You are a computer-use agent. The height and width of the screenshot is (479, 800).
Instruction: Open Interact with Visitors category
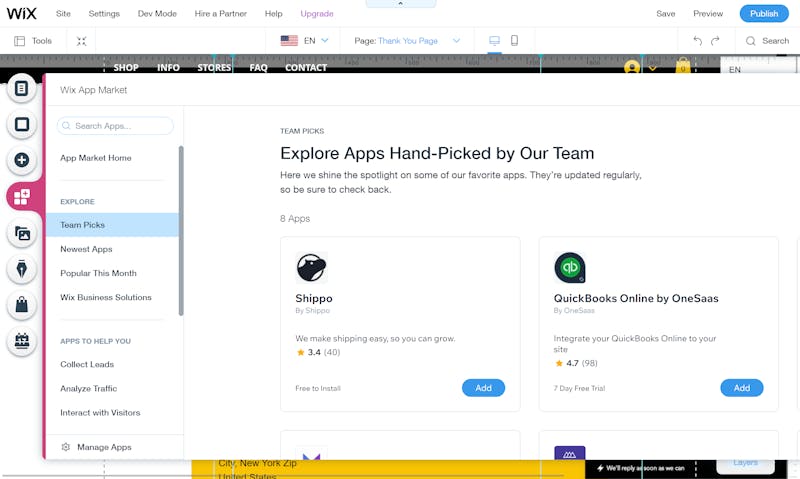tap(100, 412)
